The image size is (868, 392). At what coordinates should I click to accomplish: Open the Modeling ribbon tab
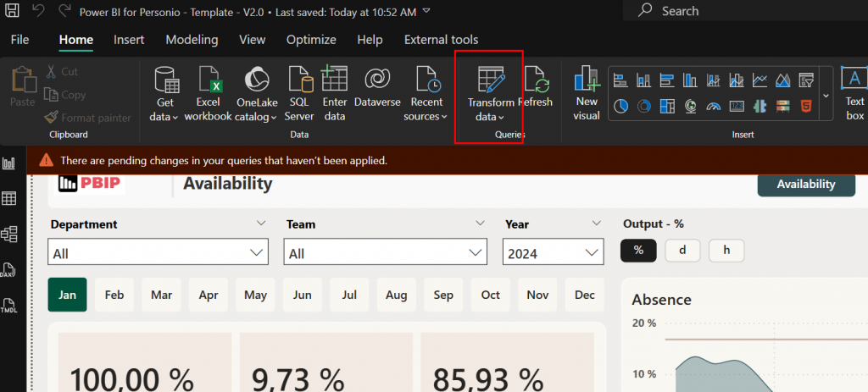click(x=192, y=40)
